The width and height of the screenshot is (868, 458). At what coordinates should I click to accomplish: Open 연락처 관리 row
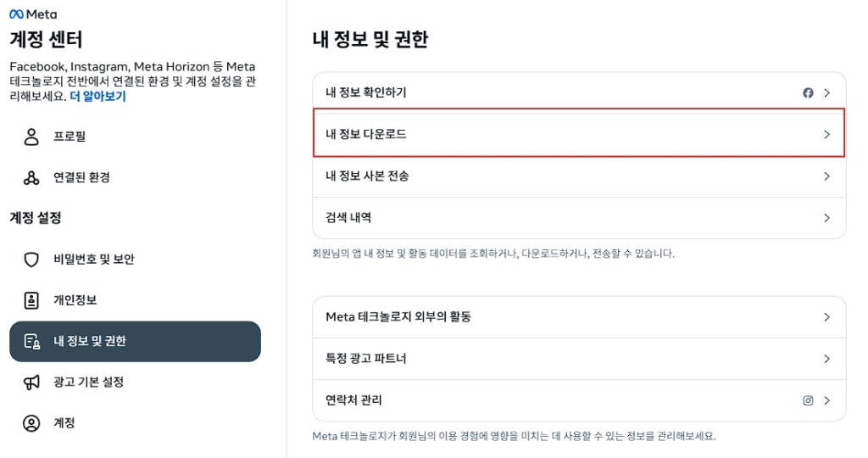(x=579, y=400)
